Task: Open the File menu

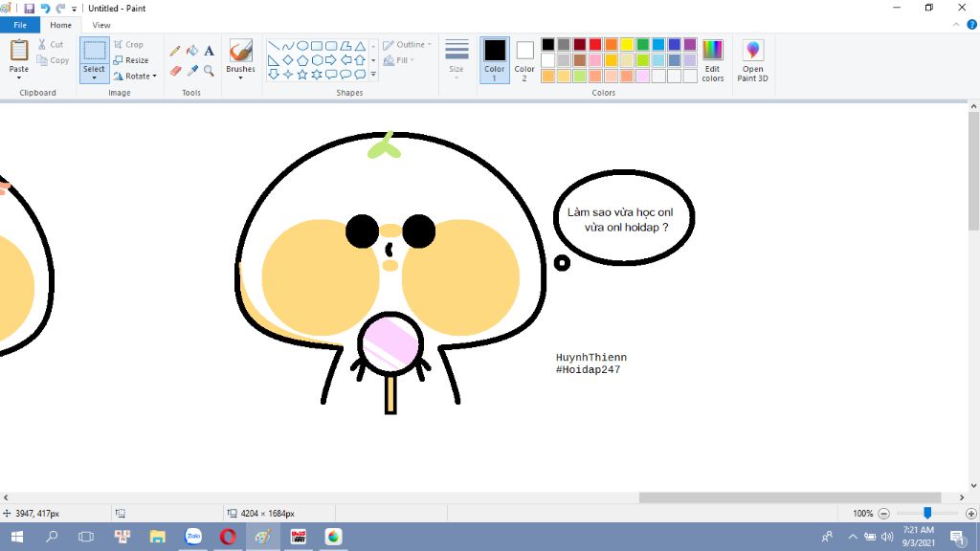Action: pos(19,25)
